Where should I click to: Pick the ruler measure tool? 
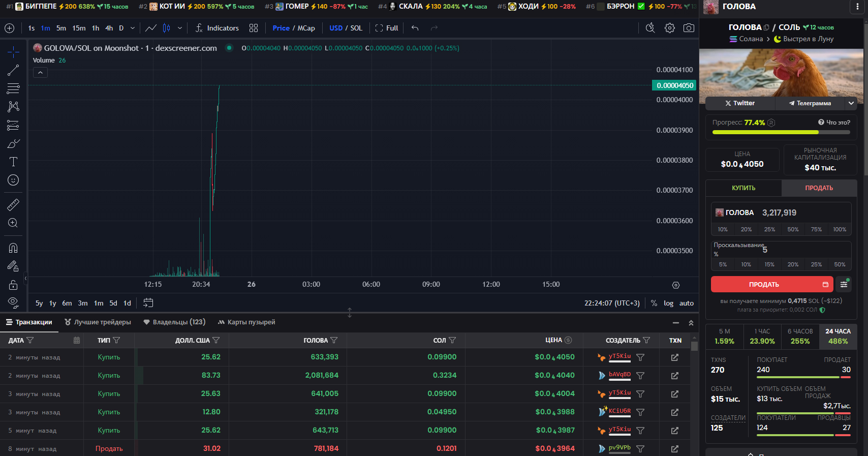13,204
